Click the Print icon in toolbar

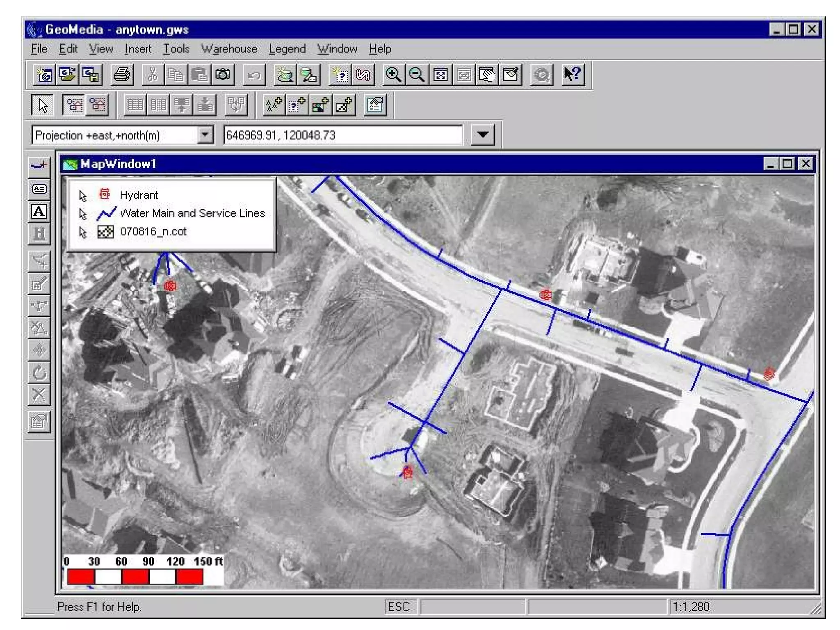121,75
